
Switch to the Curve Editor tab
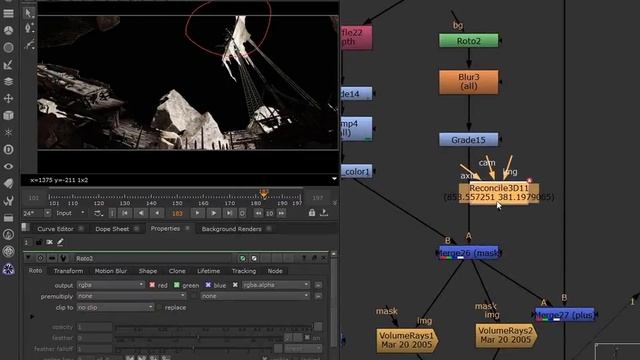(x=55, y=229)
